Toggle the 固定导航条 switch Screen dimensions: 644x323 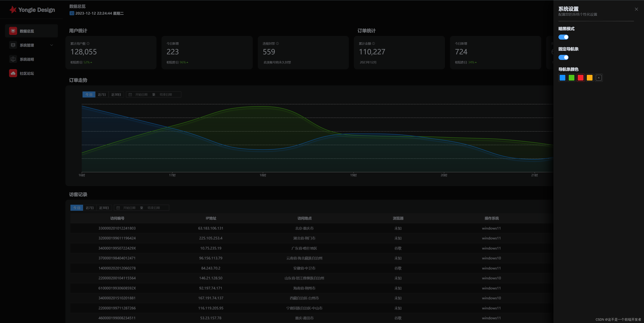point(563,58)
